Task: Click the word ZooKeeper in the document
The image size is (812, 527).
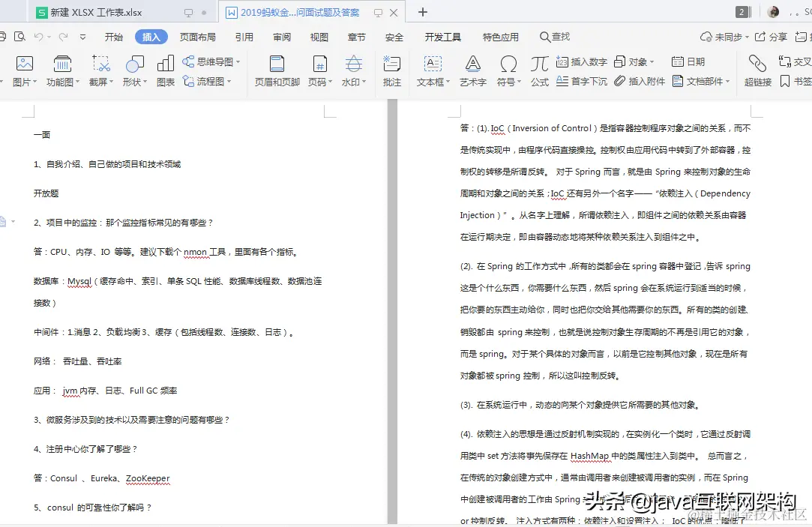Action: point(148,478)
